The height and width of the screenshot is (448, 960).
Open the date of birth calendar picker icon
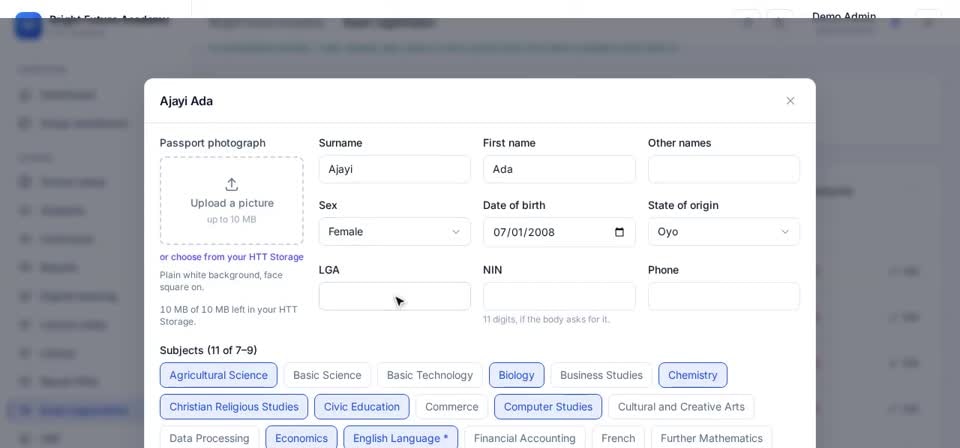(x=619, y=232)
